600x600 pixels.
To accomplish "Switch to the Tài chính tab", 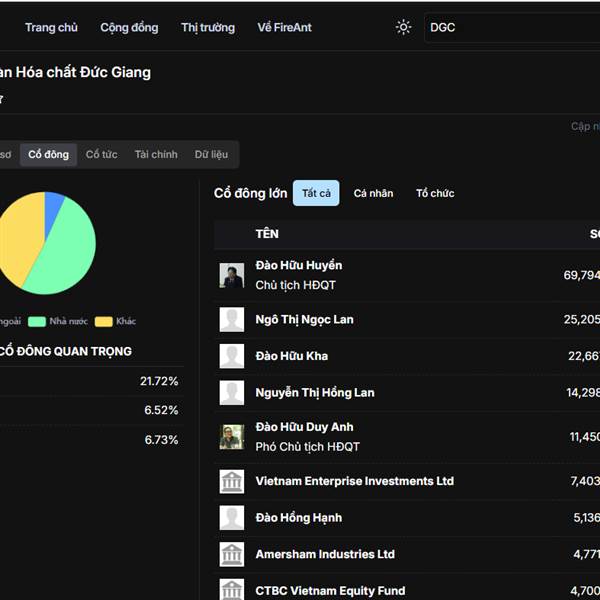I will tap(156, 154).
